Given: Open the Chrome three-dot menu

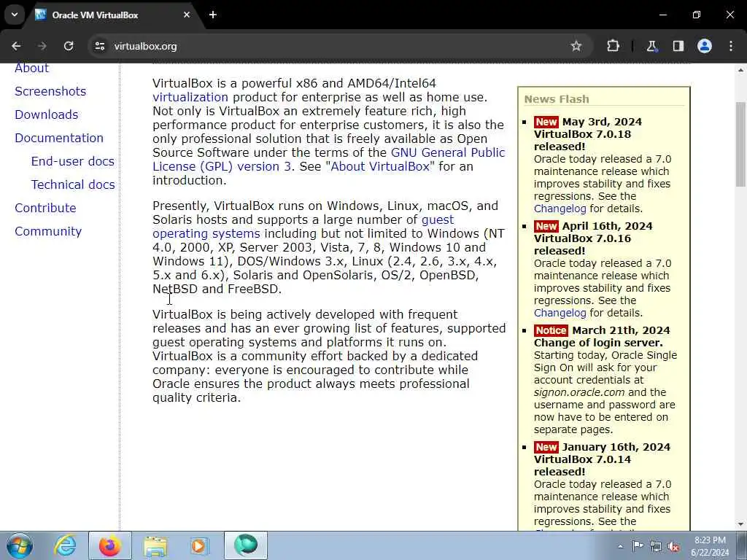Looking at the screenshot, I should click(x=731, y=46).
